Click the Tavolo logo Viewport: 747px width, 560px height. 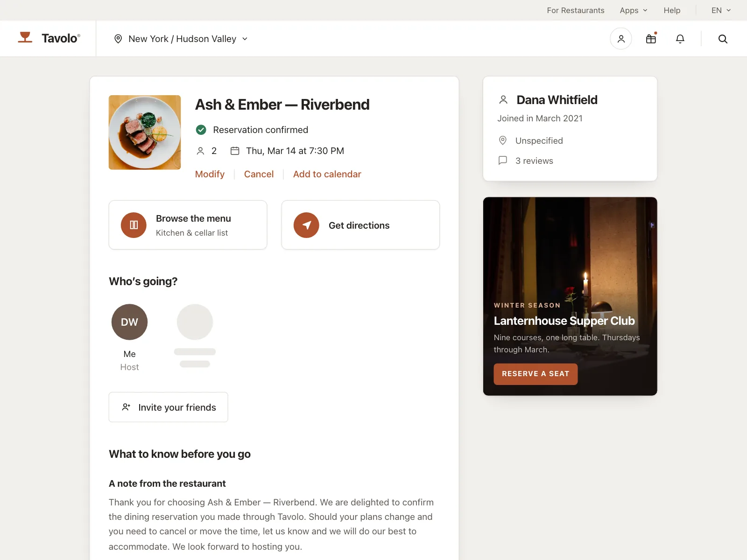[49, 38]
